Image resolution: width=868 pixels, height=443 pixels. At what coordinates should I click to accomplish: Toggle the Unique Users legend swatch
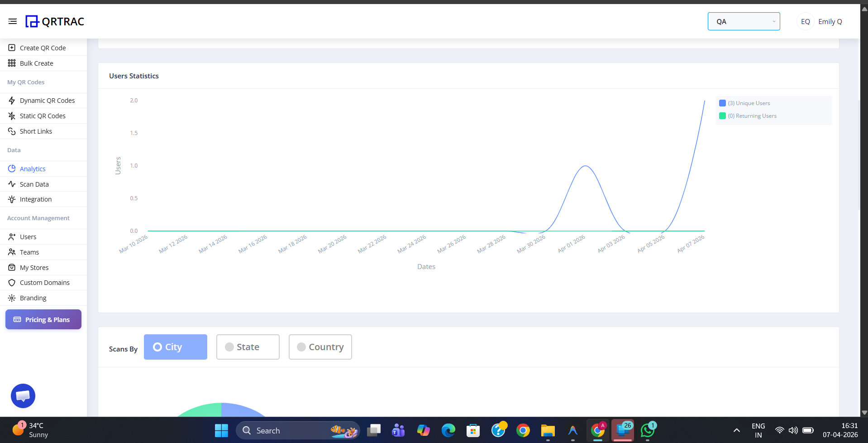pyautogui.click(x=722, y=103)
